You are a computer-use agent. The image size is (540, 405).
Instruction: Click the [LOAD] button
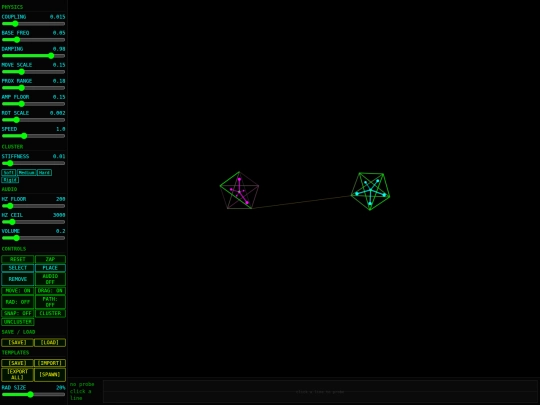tap(50, 342)
